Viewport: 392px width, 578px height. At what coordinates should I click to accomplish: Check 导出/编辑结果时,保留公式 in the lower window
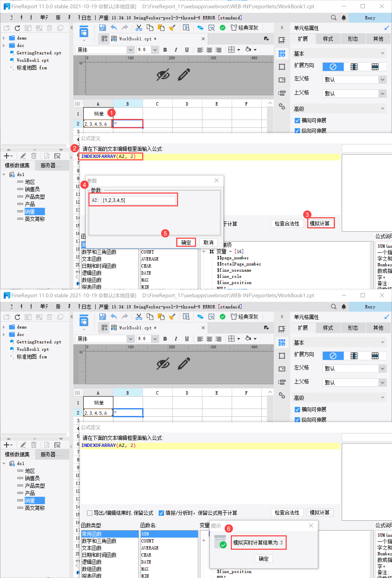coord(89,513)
